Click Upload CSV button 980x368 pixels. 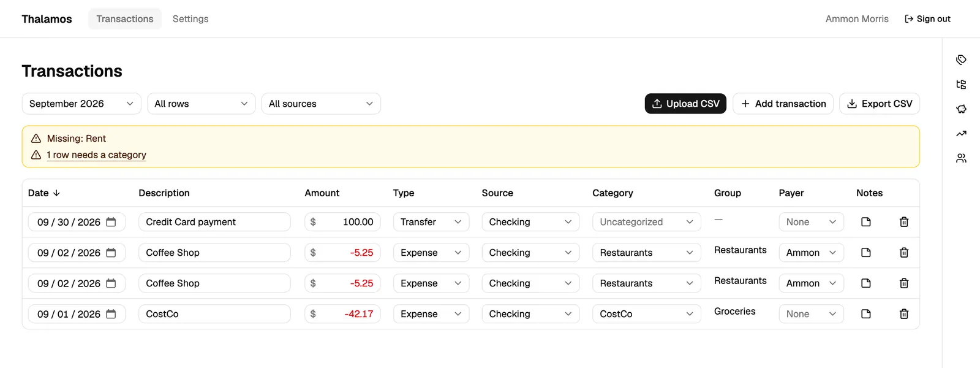pyautogui.click(x=685, y=104)
